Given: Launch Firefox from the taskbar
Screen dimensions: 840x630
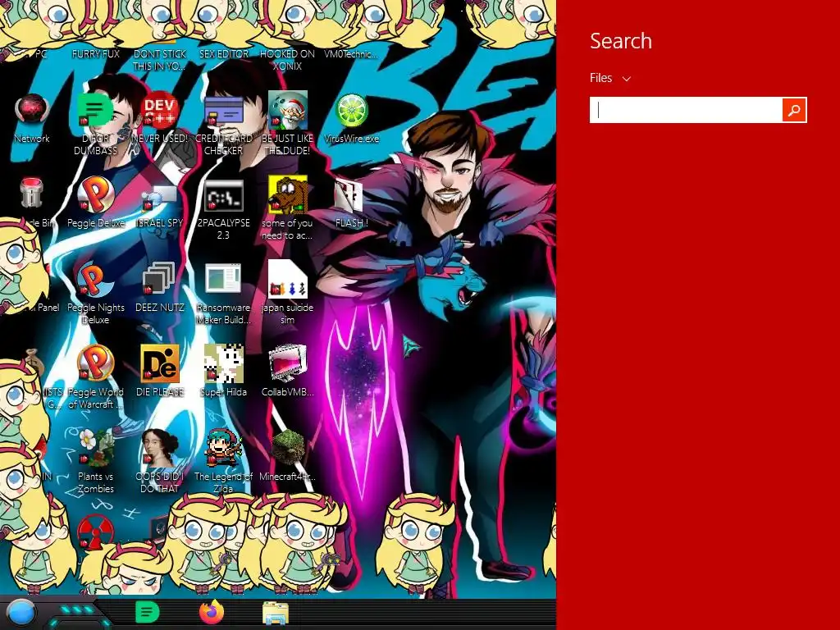Looking at the screenshot, I should pos(212,612).
